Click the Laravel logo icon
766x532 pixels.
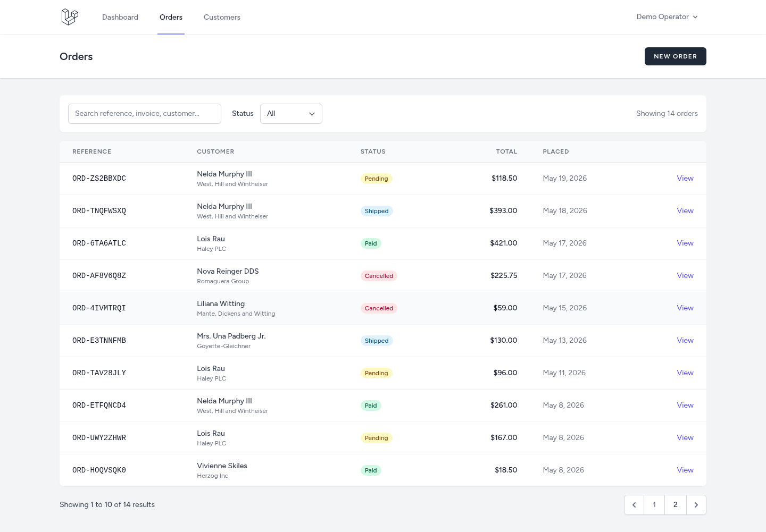coord(70,17)
